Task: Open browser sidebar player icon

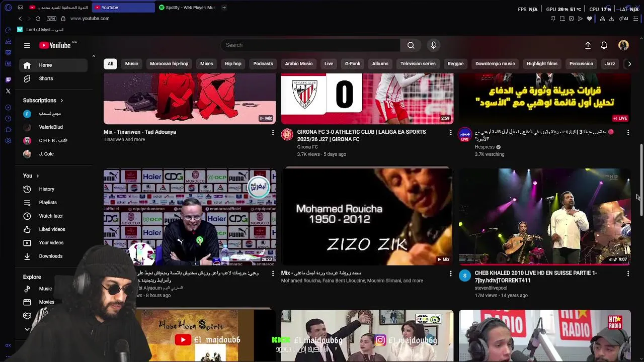Action: click(x=8, y=107)
